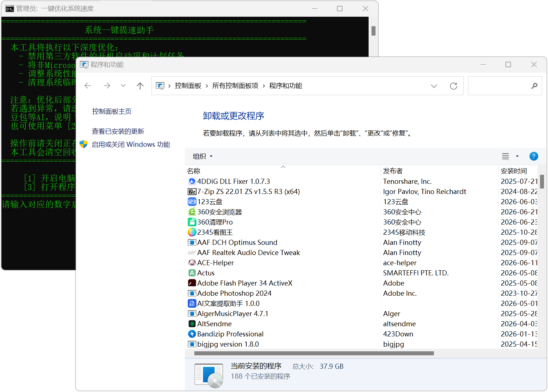Click the 程序和功能 window title icon

[84, 65]
